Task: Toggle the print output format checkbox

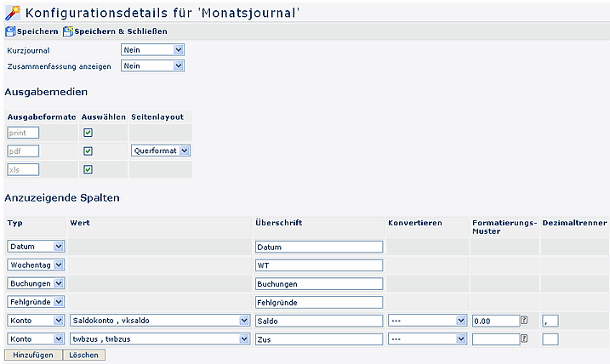Action: tap(88, 133)
